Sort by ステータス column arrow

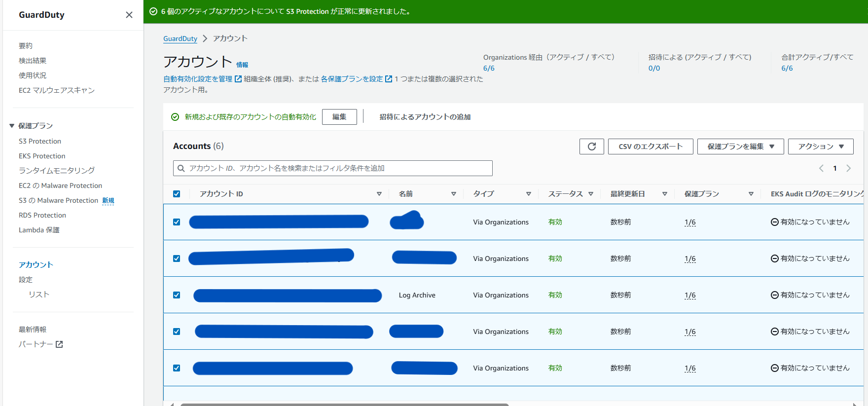point(591,194)
